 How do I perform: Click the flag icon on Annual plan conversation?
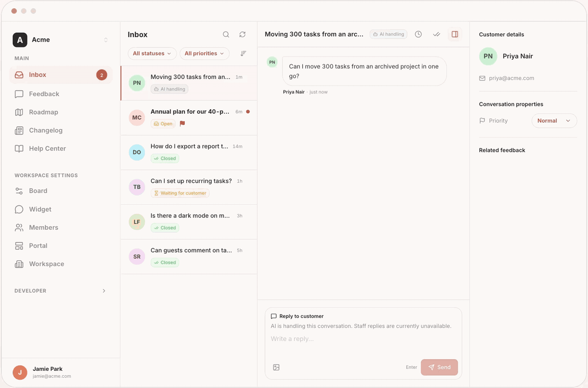pyautogui.click(x=182, y=124)
